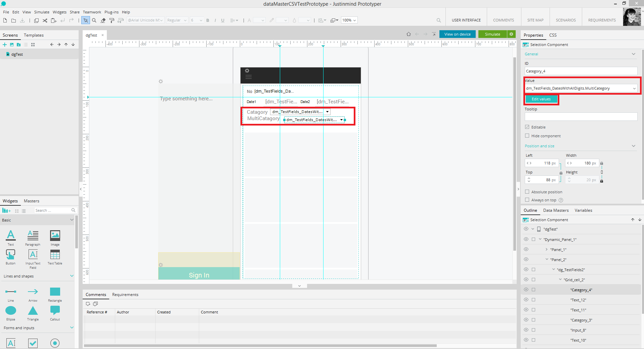Screen dimensions: 644x349
Task: Activate the zoom magnifier tool
Action: tap(94, 20)
